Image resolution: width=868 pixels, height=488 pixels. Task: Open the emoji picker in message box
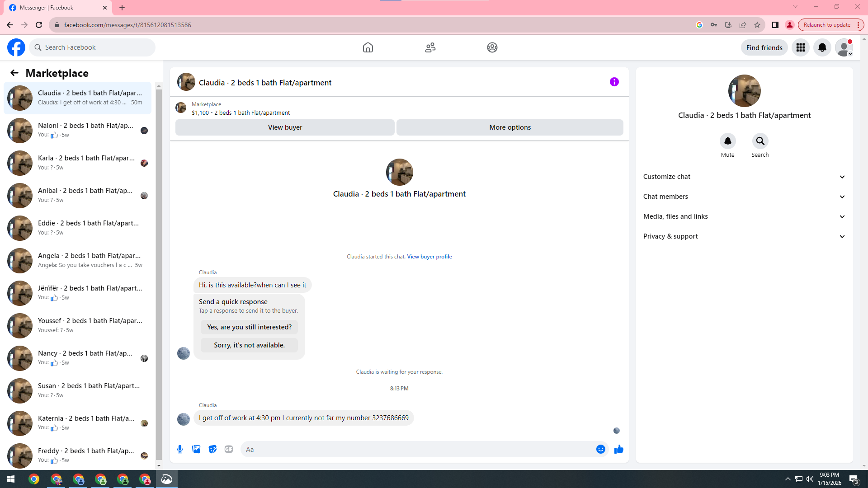tap(600, 449)
